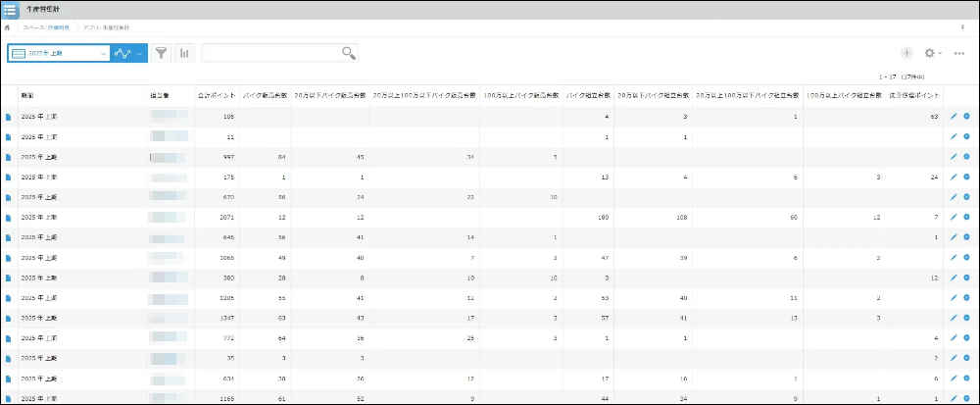The image size is (980, 405).
Task: Edit the first row with pencil icon
Action: 954,117
